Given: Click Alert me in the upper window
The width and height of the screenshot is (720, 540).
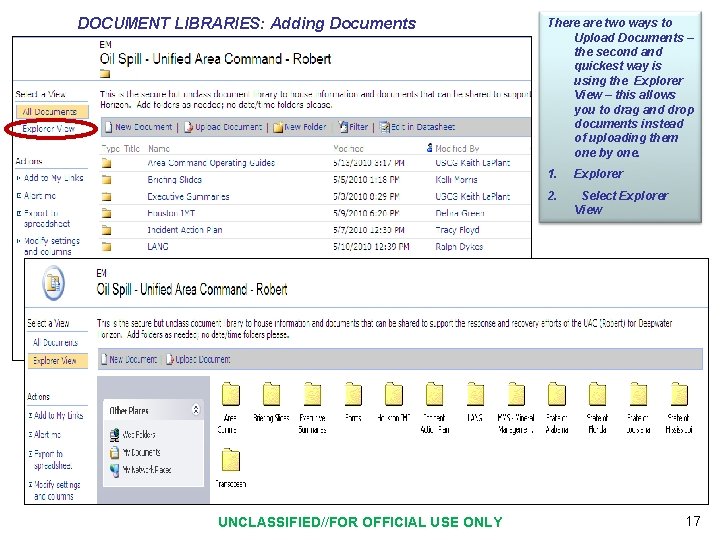Looking at the screenshot, I should click(x=40, y=196).
